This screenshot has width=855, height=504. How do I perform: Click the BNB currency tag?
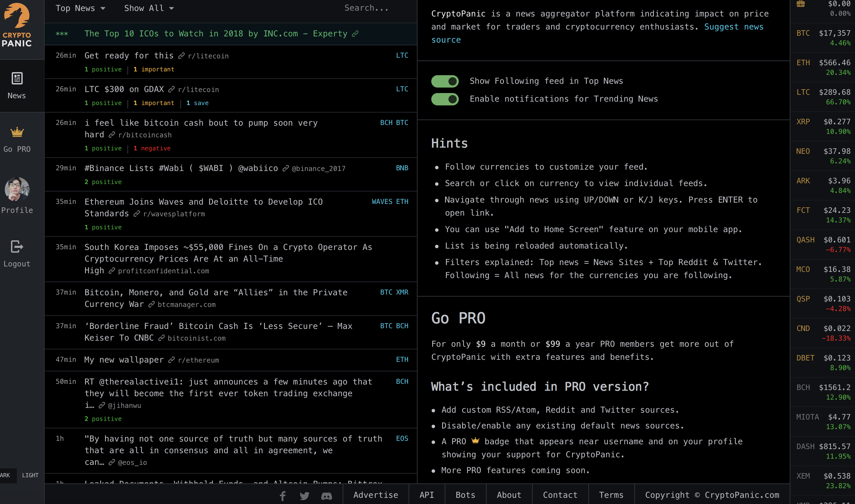point(402,168)
